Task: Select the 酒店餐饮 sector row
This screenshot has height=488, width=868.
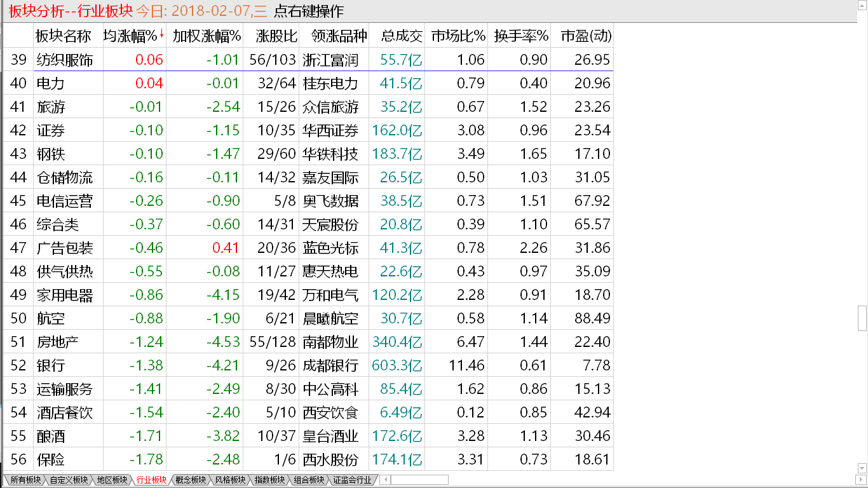Action: [x=308, y=412]
